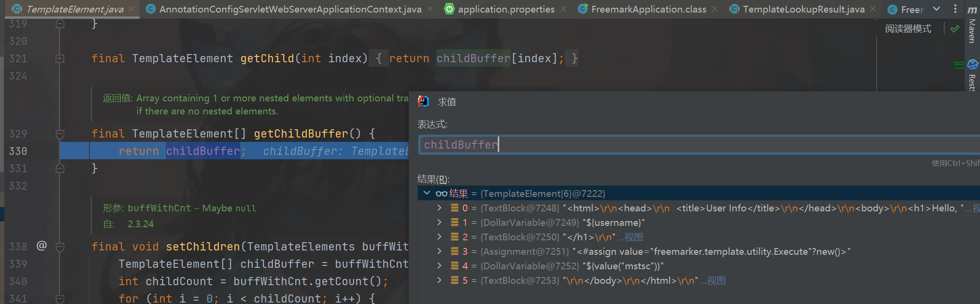The image size is (980, 304).
Task: Expand result item 0 TextBlock@7248
Action: tap(439, 208)
